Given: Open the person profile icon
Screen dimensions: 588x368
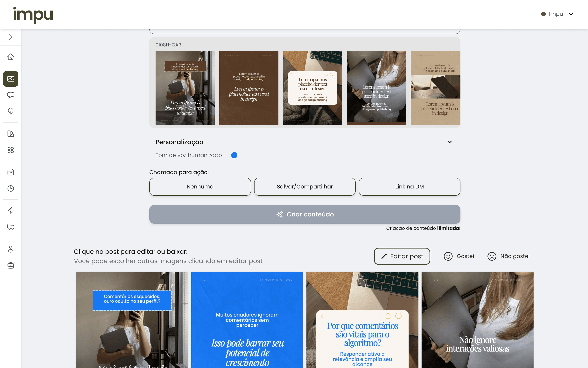Looking at the screenshot, I should (10, 249).
